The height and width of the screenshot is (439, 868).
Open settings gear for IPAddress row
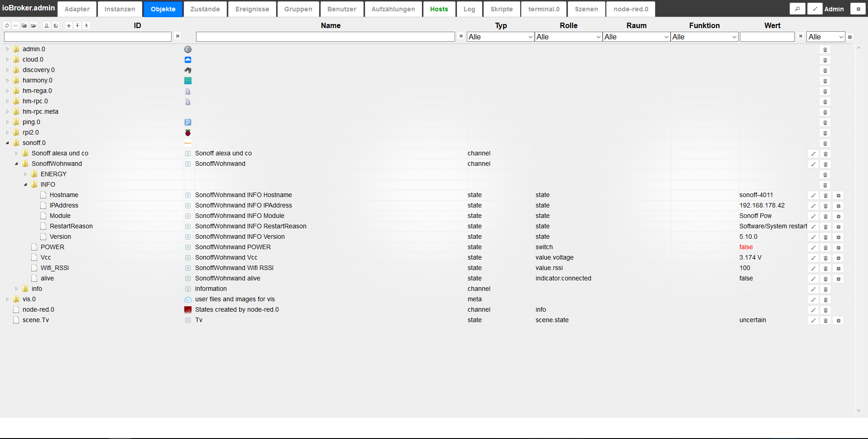coord(838,206)
